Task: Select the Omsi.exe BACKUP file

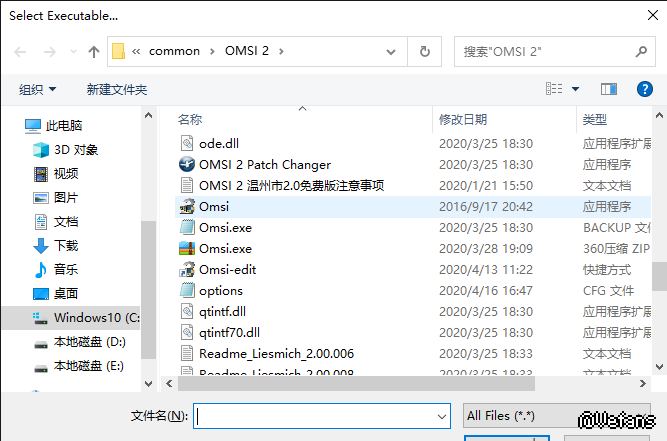Action: [413, 228]
